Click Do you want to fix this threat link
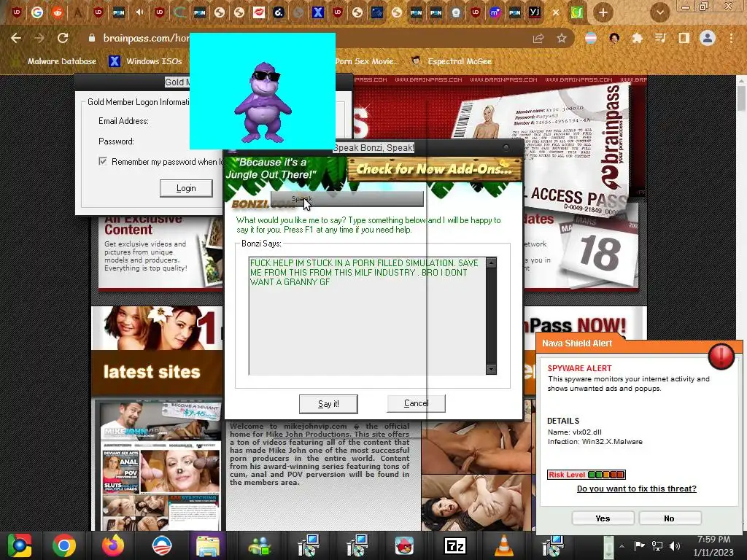Viewport: 747px width, 560px height. 636,489
